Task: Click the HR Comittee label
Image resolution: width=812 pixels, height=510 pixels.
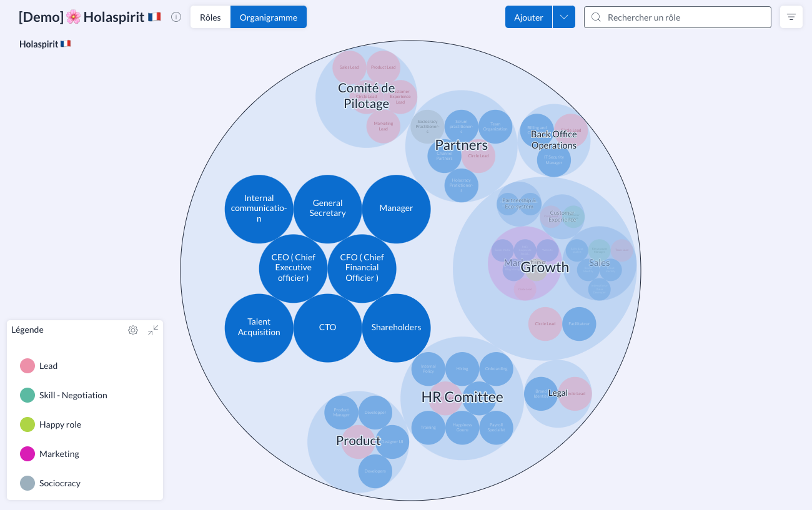Action: (x=462, y=397)
